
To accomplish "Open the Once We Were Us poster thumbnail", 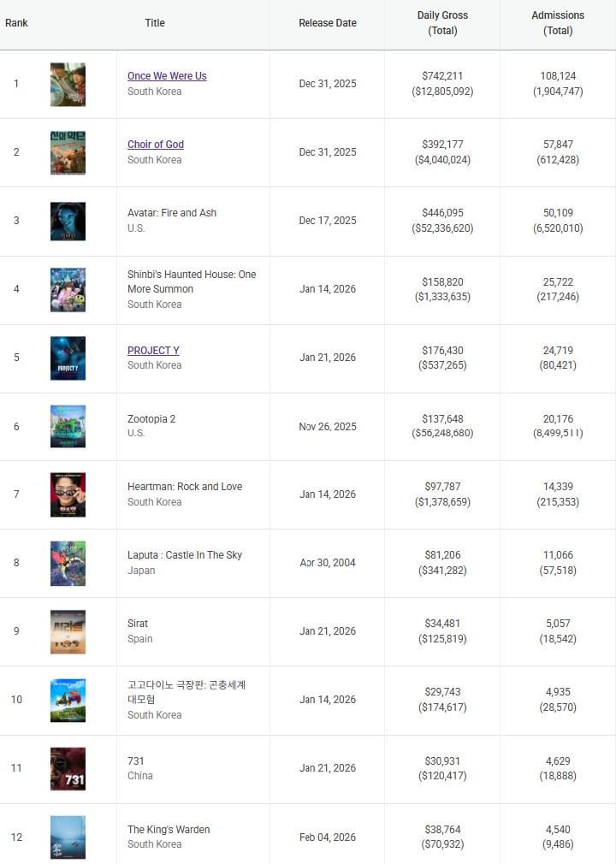I will (x=68, y=84).
